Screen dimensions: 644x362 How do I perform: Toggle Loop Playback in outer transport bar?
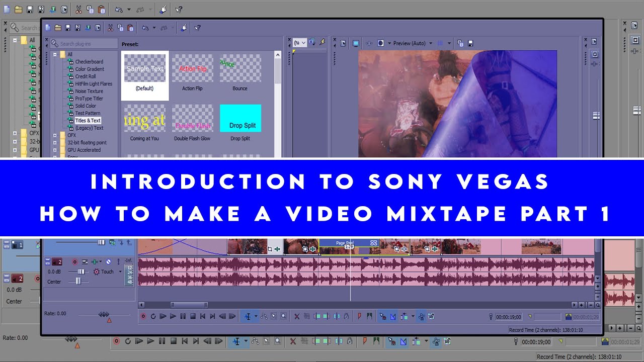tap(127, 341)
